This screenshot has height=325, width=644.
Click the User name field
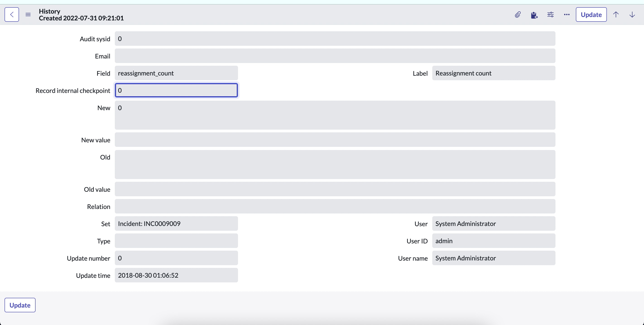click(x=494, y=258)
